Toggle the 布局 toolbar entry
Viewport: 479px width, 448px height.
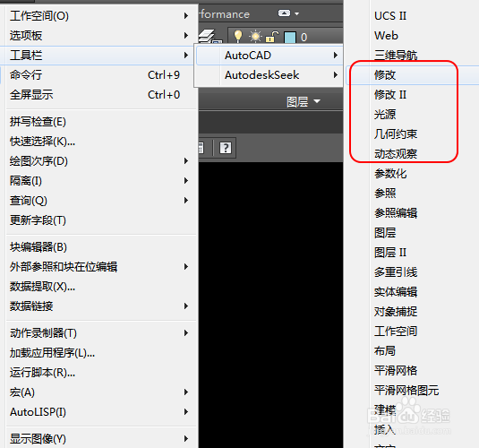[385, 351]
